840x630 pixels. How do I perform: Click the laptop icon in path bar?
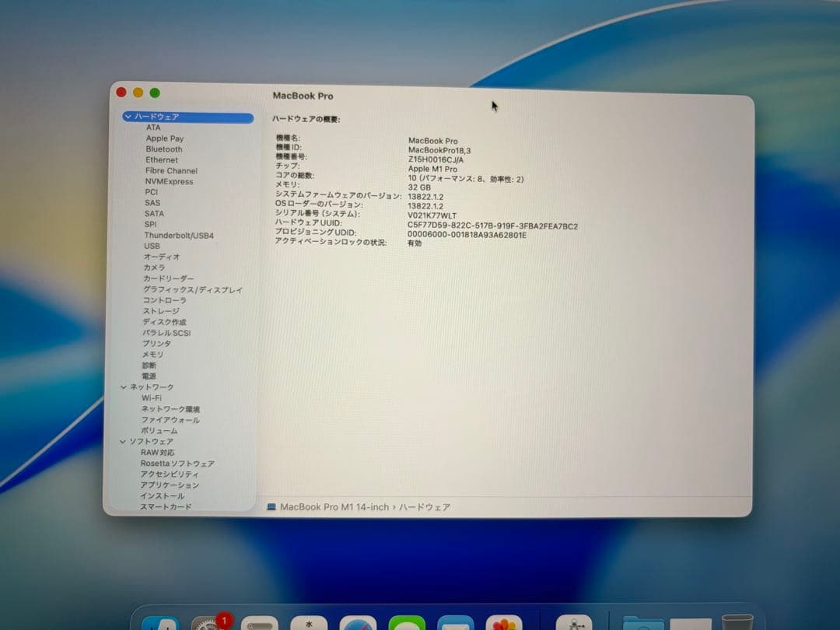(x=271, y=507)
